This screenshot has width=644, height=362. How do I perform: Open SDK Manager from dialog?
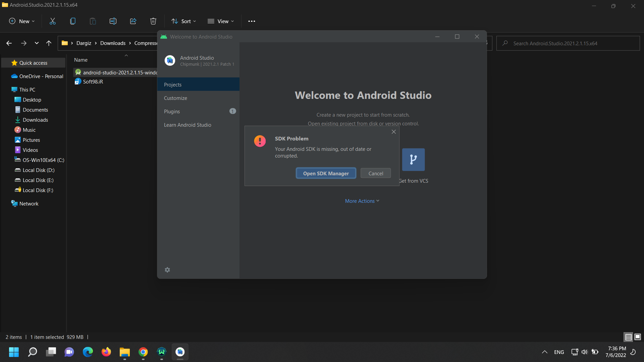point(326,173)
